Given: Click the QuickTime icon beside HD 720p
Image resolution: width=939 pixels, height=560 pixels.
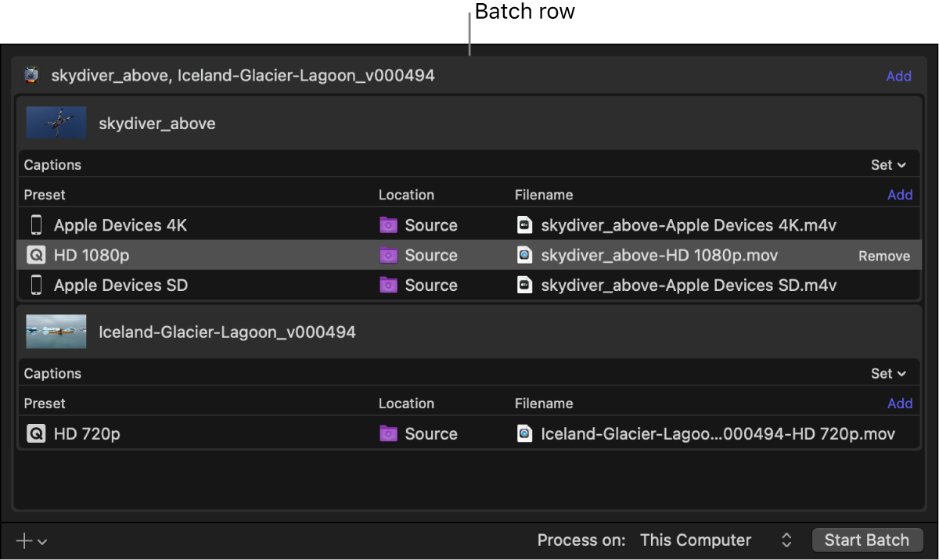Looking at the screenshot, I should (36, 433).
